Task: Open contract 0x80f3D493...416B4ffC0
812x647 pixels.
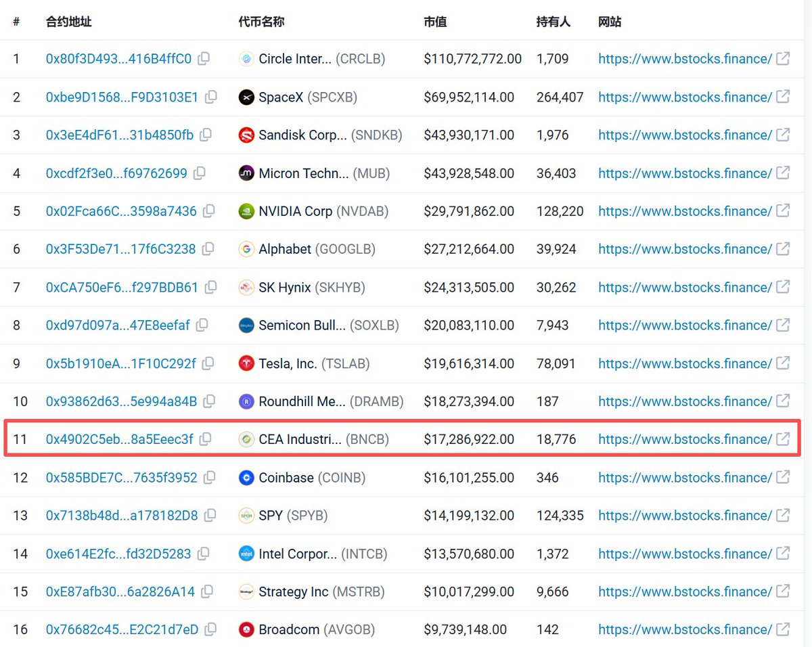Action: [x=118, y=59]
